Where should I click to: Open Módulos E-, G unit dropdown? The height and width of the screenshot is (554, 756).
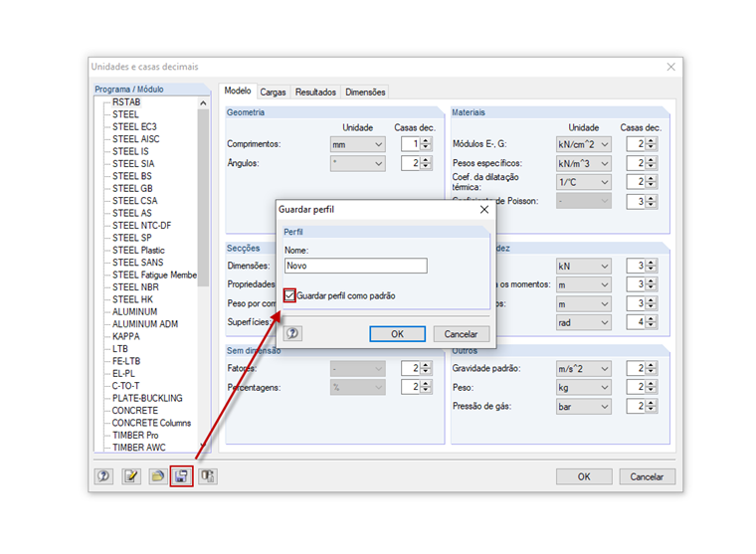tap(583, 144)
